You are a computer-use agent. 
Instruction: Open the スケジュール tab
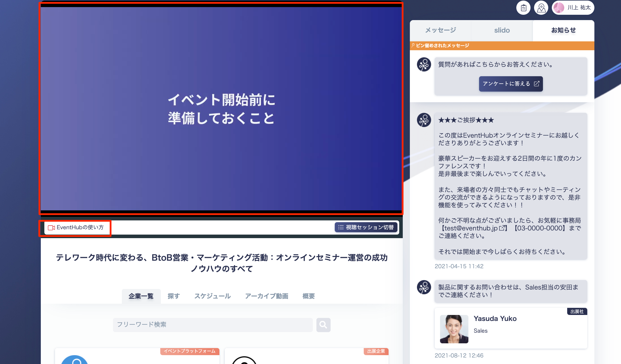(x=213, y=296)
